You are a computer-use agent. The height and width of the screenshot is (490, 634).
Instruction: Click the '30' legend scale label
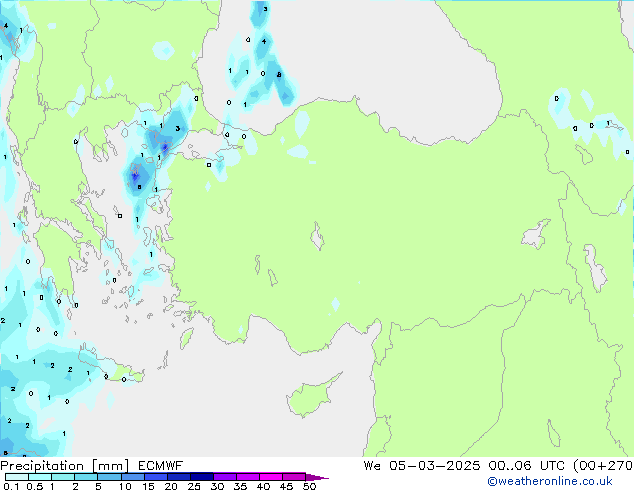217,486
